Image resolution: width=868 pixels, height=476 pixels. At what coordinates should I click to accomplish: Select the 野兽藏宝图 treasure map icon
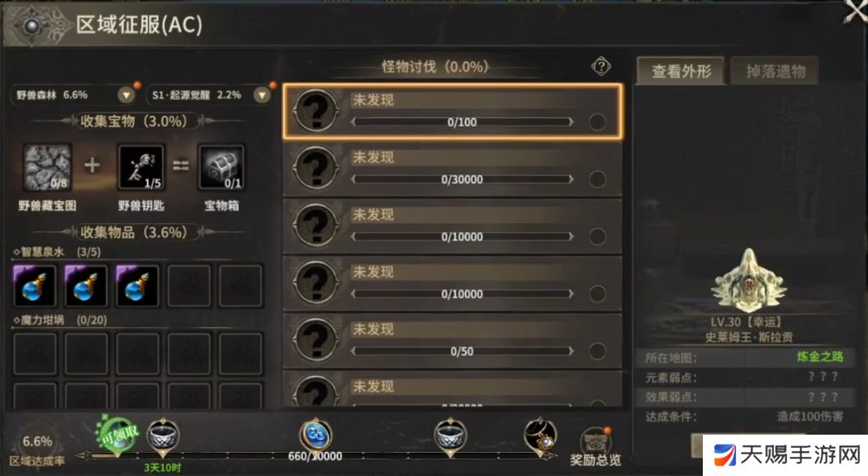[47, 168]
